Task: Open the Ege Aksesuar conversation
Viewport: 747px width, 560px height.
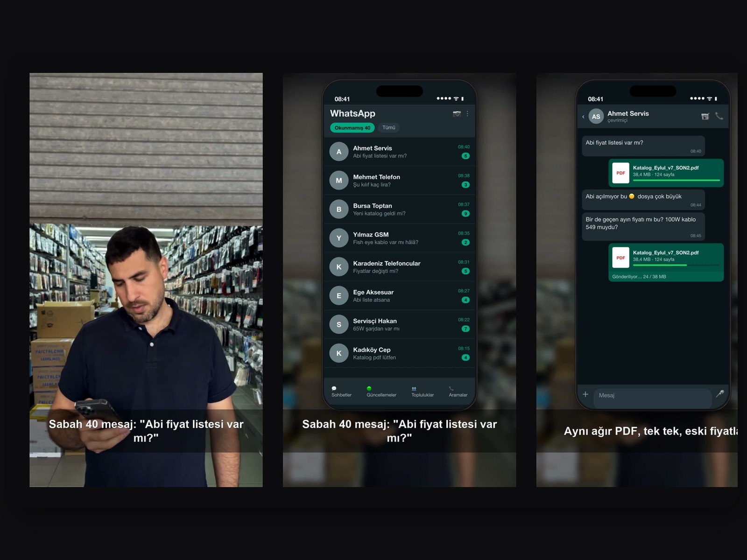Action: coord(400,296)
